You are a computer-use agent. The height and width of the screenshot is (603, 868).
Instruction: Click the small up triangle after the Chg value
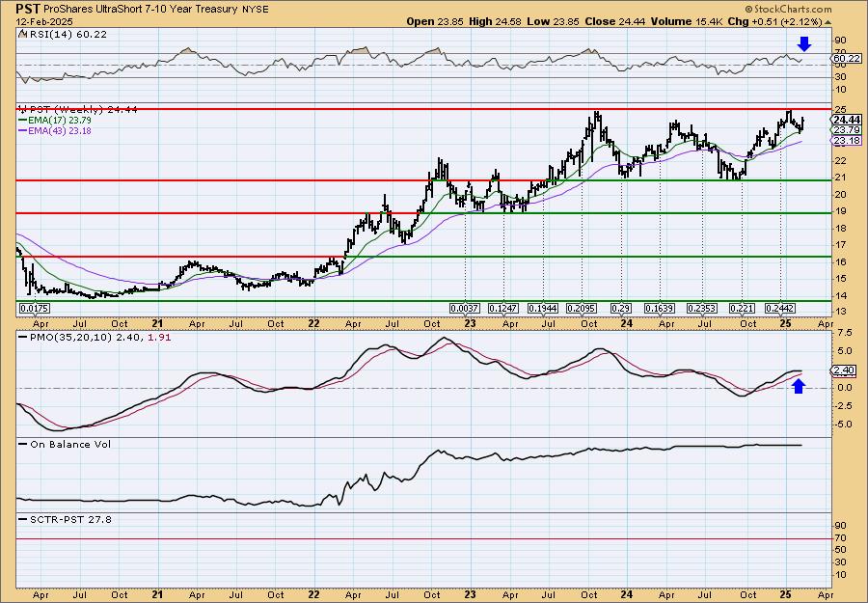(828, 22)
